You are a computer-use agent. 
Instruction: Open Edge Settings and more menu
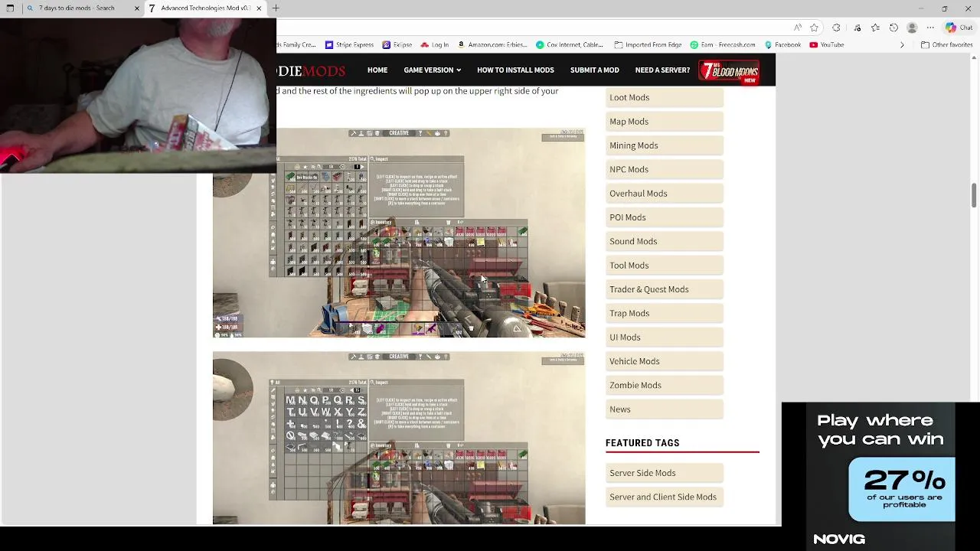click(x=931, y=28)
